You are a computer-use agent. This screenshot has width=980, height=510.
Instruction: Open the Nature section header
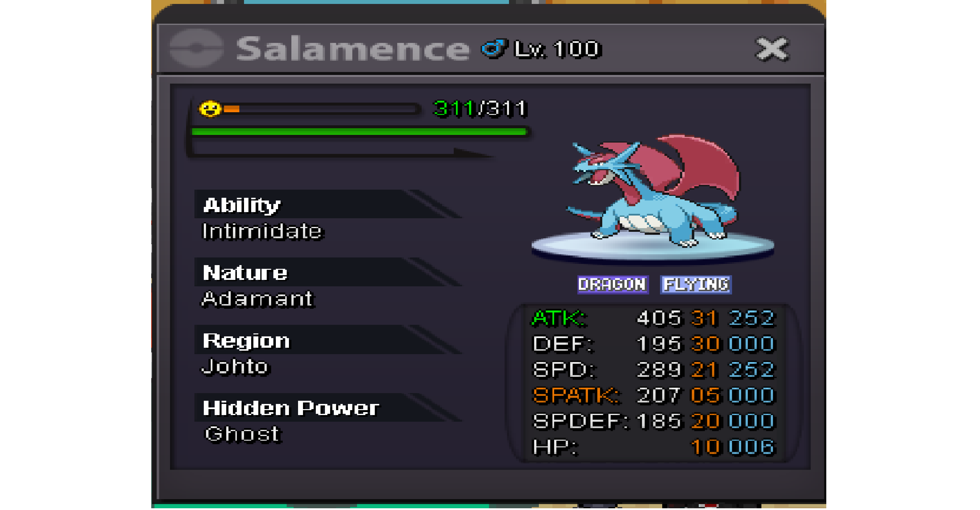coord(327,272)
